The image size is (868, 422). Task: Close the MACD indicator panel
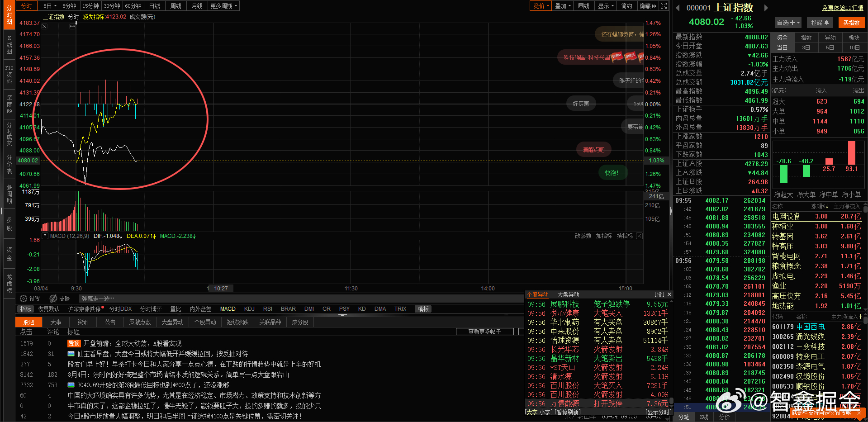pyautogui.click(x=639, y=236)
